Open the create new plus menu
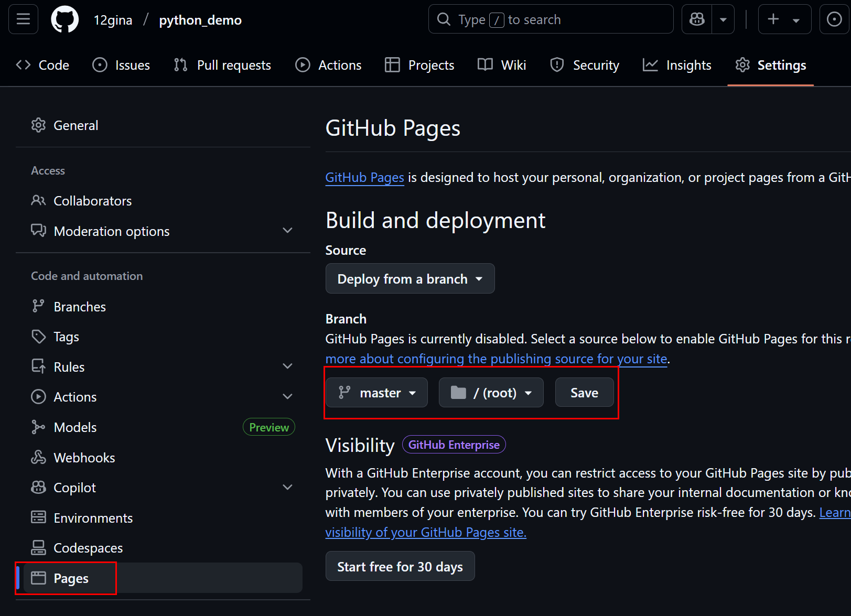 click(784, 19)
